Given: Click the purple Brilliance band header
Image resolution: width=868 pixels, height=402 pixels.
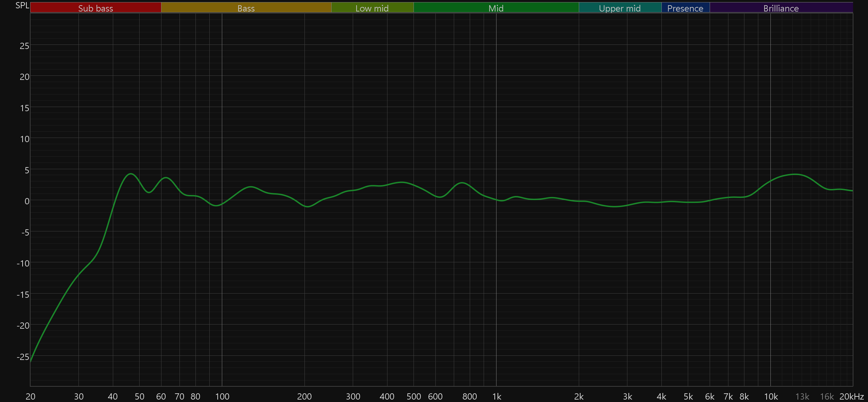Looking at the screenshot, I should point(781,8).
